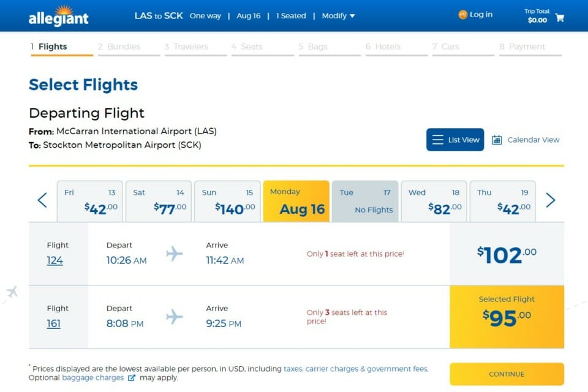Open the shopping cart icon
Image resolution: width=588 pixels, height=392 pixels.
[x=559, y=17]
